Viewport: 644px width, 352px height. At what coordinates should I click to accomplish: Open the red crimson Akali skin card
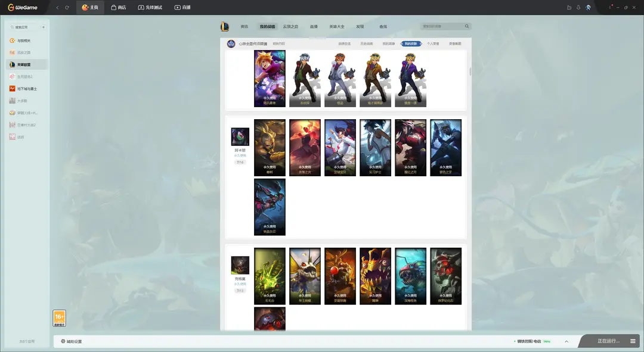(305, 148)
